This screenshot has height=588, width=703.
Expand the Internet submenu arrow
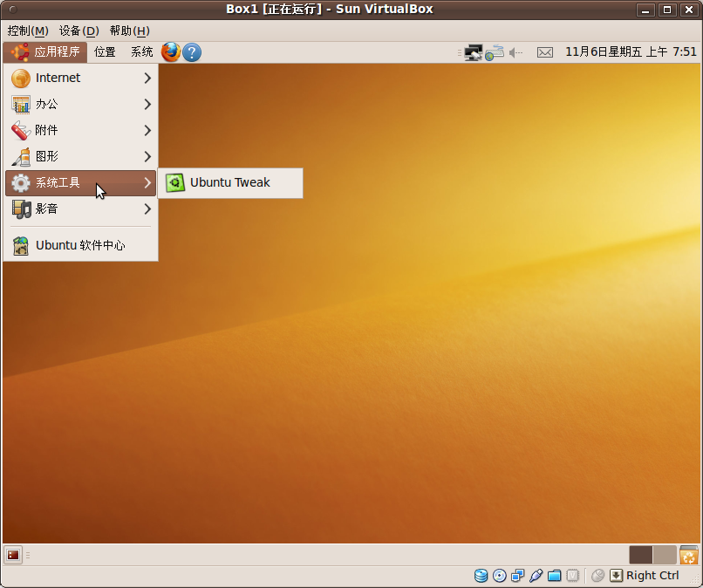(147, 78)
